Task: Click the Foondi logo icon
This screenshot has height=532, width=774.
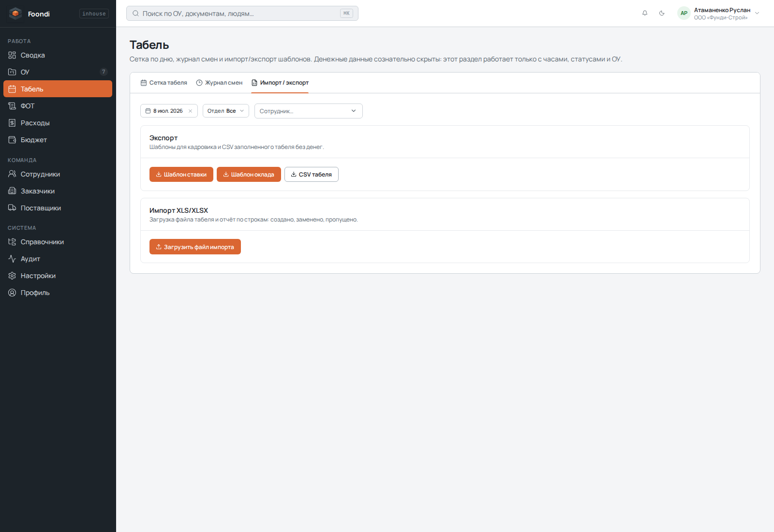Action: pyautogui.click(x=15, y=14)
